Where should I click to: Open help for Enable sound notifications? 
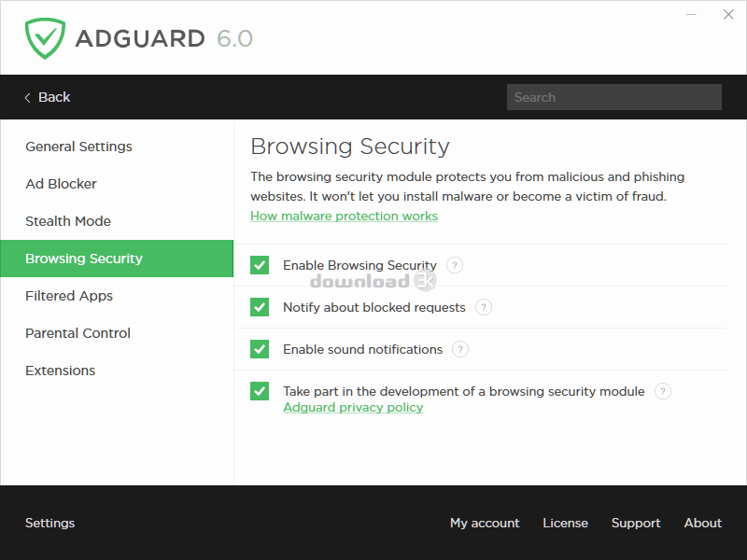pyautogui.click(x=460, y=349)
